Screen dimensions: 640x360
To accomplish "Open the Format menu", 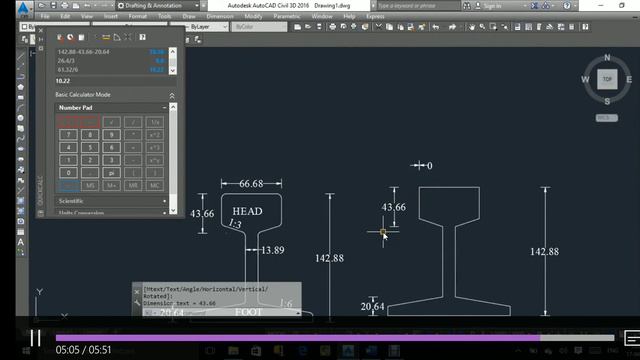I will point(138,16).
